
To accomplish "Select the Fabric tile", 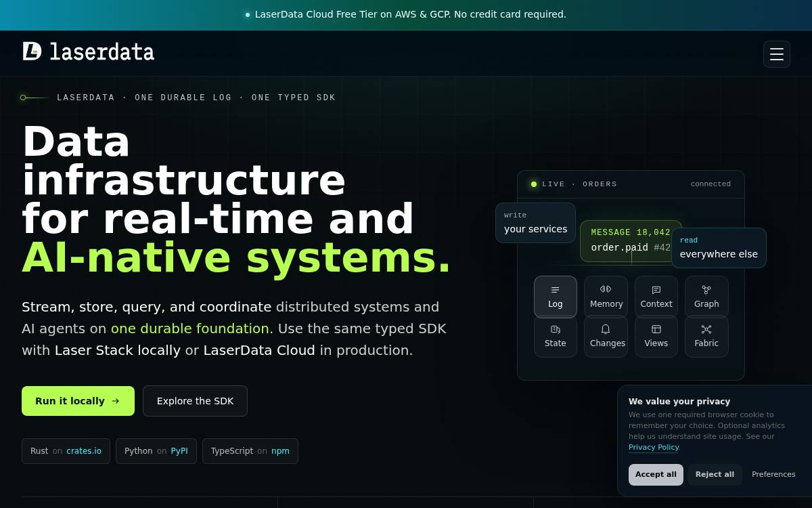I will click(x=706, y=337).
